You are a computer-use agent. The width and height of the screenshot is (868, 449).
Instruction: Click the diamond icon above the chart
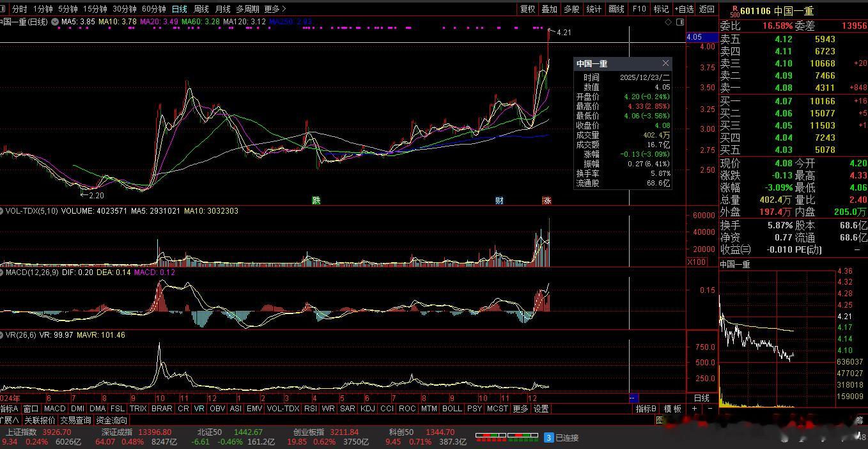click(x=669, y=22)
